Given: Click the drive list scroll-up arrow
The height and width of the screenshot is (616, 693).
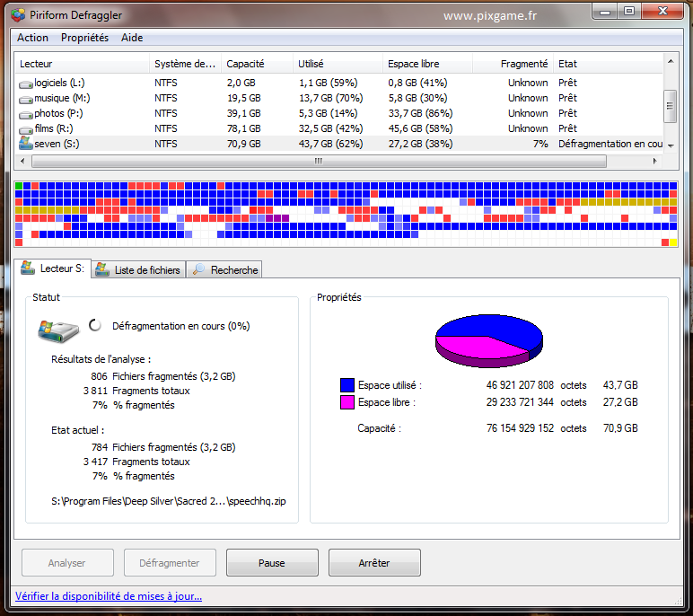Looking at the screenshot, I should pos(671,61).
